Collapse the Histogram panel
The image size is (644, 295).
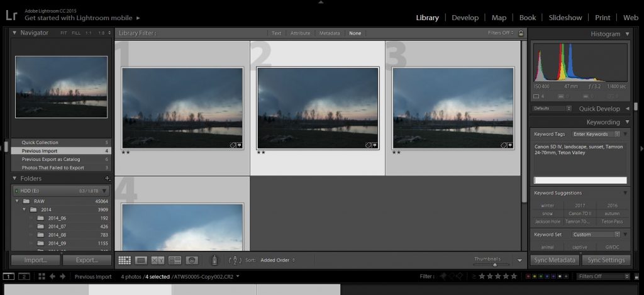click(x=627, y=34)
